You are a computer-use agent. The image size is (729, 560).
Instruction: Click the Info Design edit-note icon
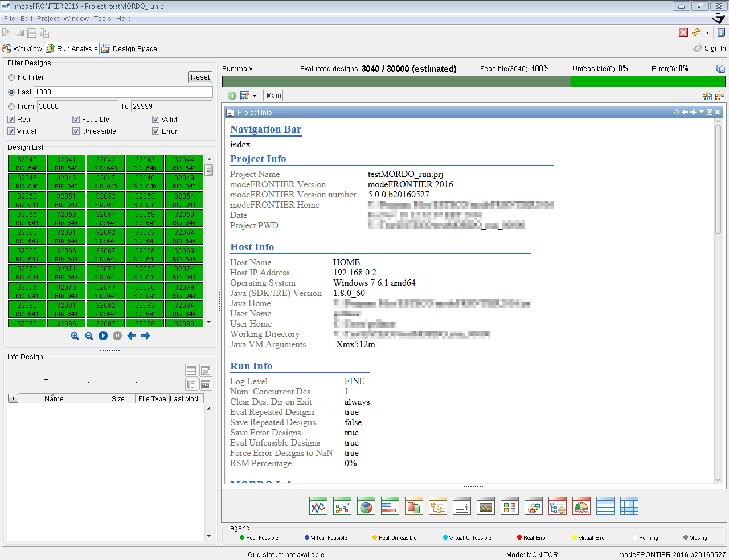pos(206,370)
